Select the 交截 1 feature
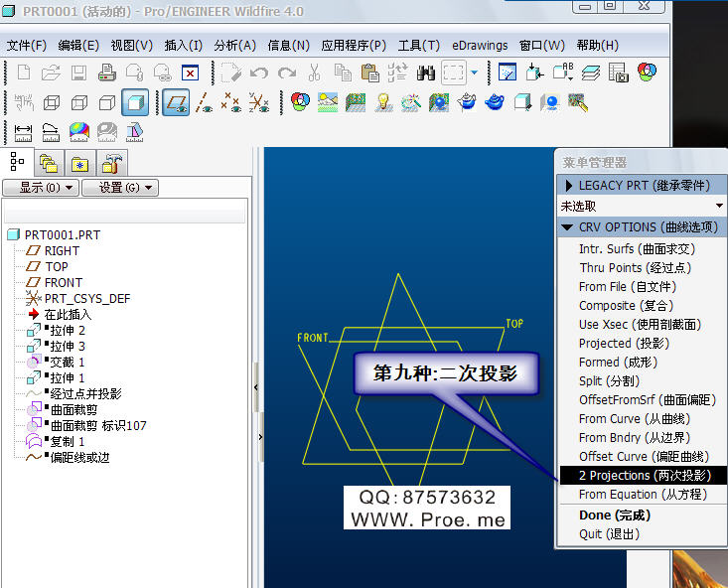This screenshot has width=728, height=588. point(68,362)
